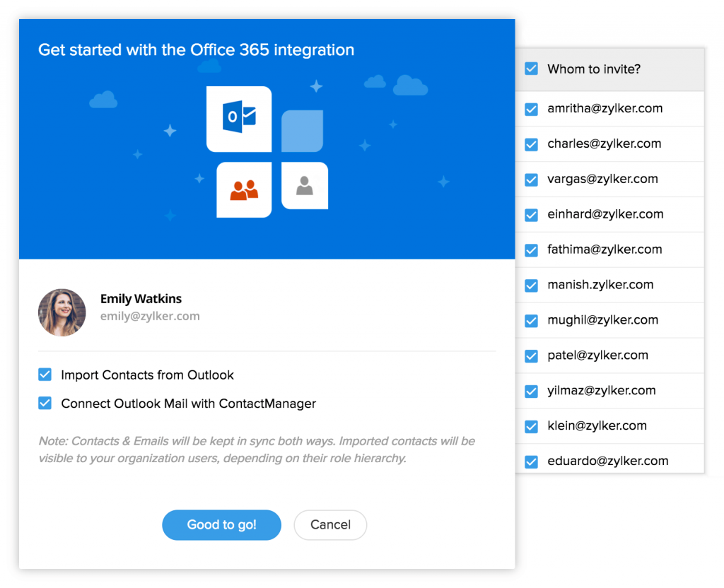Click the 'Import Contacts from Outlook' label
724x588 pixels.
pos(147,375)
